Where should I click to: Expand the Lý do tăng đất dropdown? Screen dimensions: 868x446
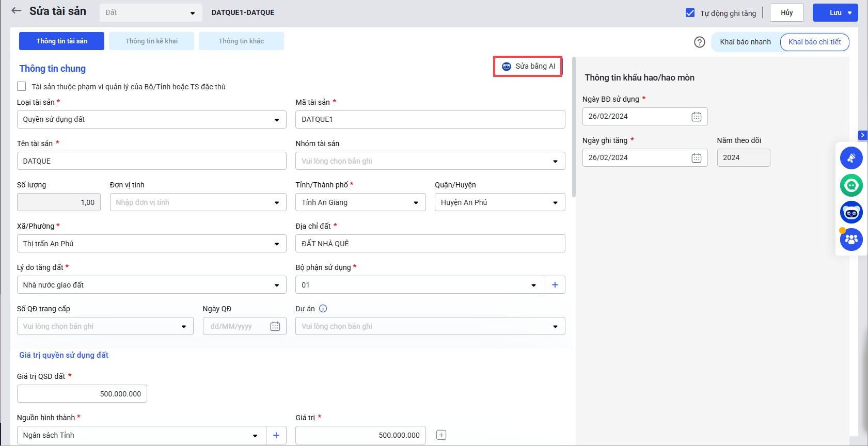(x=151, y=285)
